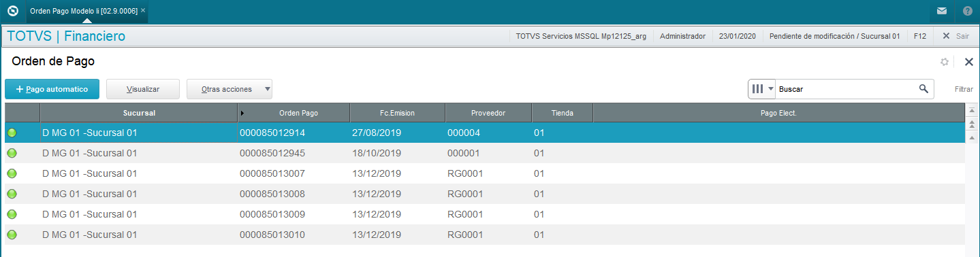The height and width of the screenshot is (257, 980).
Task: Close the Orden Pago Modelo II tab
Action: 142,11
